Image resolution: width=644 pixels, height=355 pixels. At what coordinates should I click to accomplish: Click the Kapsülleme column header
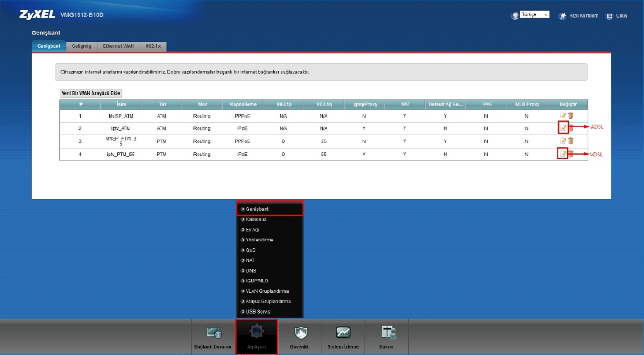point(243,105)
